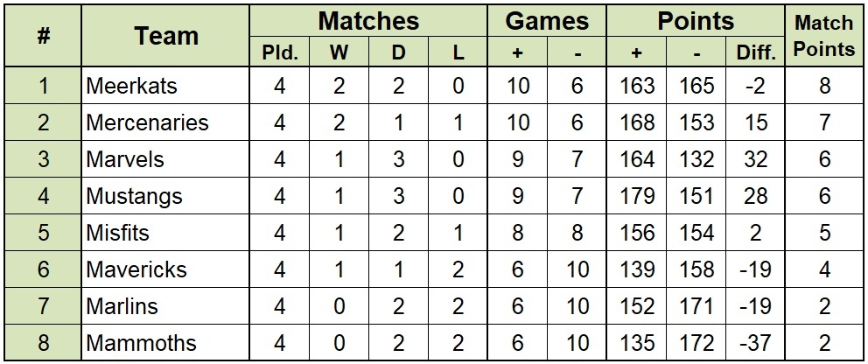Click the Misfits team cell

[165, 233]
